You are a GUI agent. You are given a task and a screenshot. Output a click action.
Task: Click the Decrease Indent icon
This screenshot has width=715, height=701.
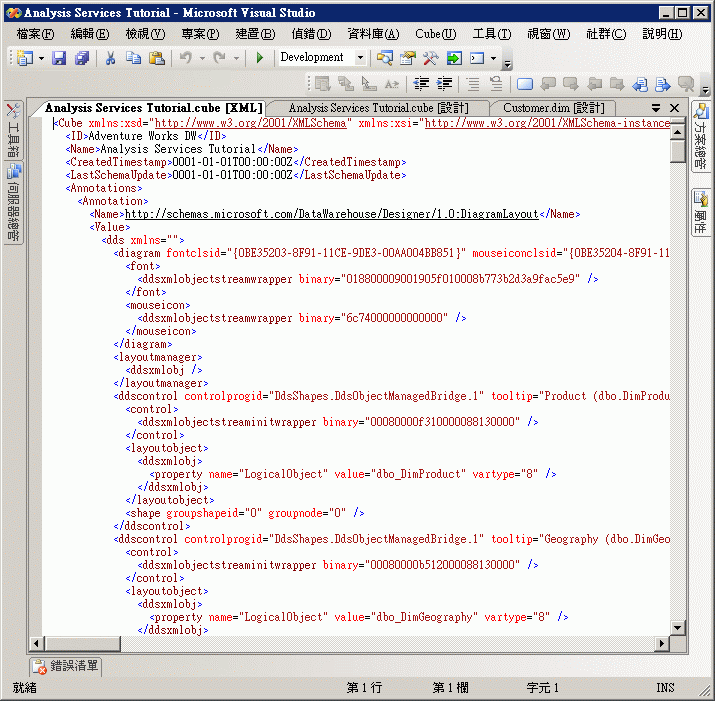pos(421,84)
